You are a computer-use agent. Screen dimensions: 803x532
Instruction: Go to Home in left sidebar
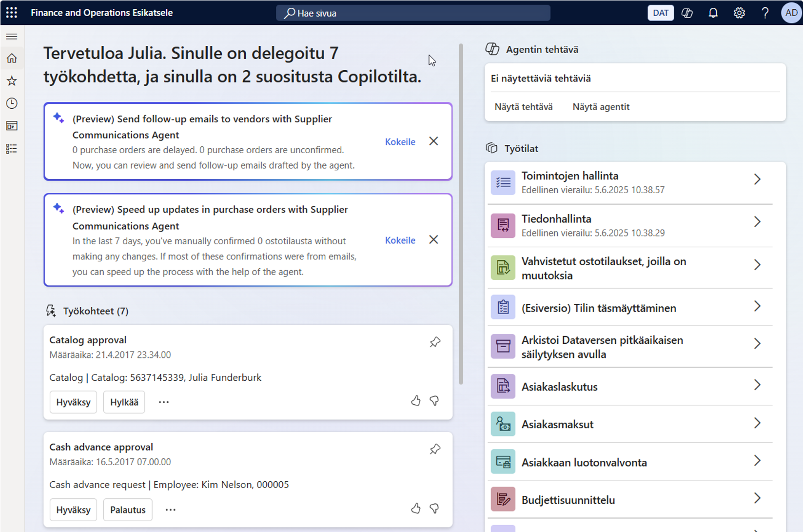coord(12,59)
